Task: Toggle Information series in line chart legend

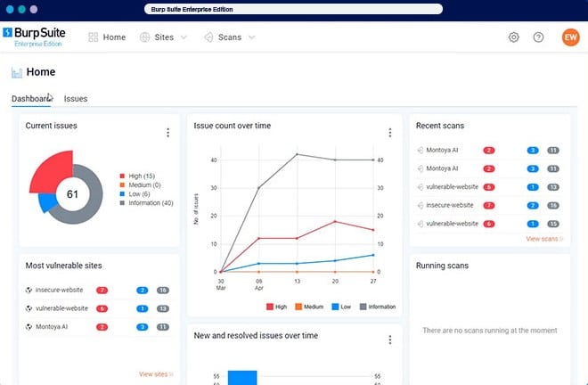Action: [x=378, y=307]
